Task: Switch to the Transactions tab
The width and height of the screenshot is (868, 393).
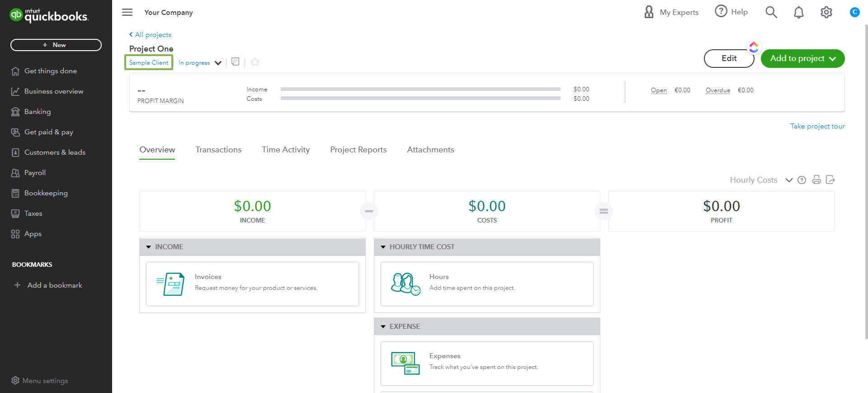Action: click(x=218, y=150)
